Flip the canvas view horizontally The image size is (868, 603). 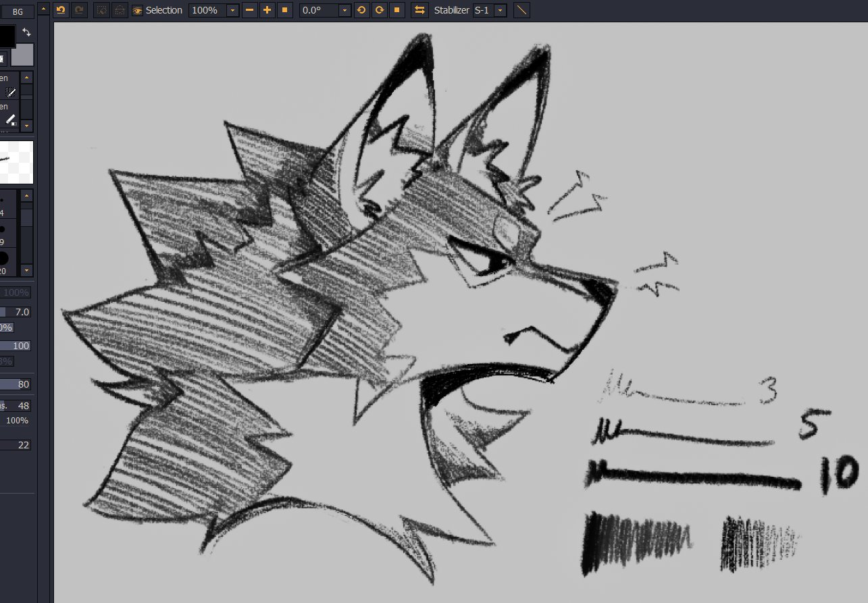pyautogui.click(x=419, y=10)
